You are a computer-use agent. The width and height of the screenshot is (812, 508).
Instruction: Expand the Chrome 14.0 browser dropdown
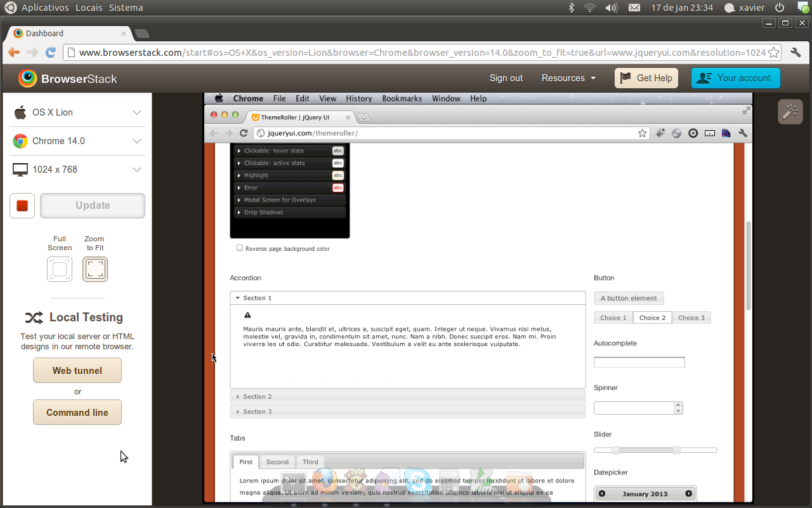click(x=77, y=141)
